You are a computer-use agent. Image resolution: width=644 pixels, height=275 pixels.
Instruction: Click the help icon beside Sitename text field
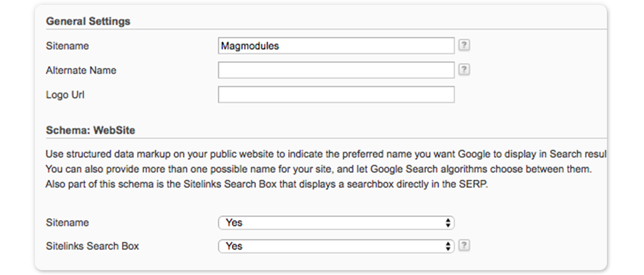click(x=464, y=46)
